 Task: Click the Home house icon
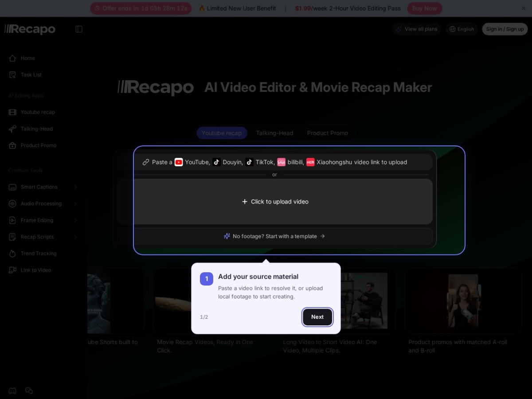point(12,58)
